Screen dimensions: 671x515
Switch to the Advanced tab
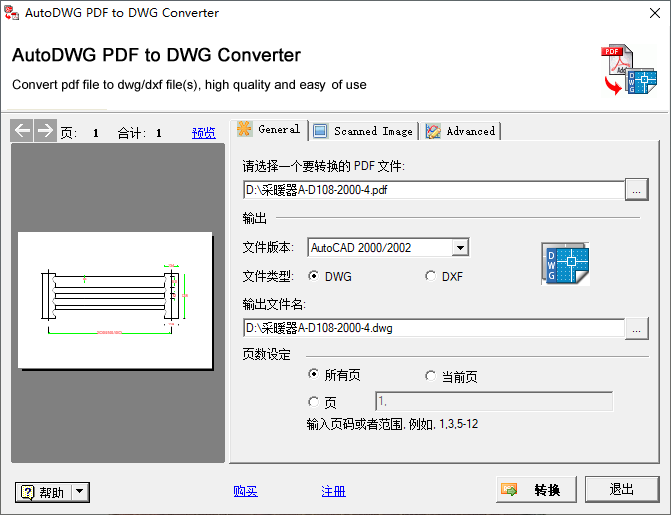461,131
